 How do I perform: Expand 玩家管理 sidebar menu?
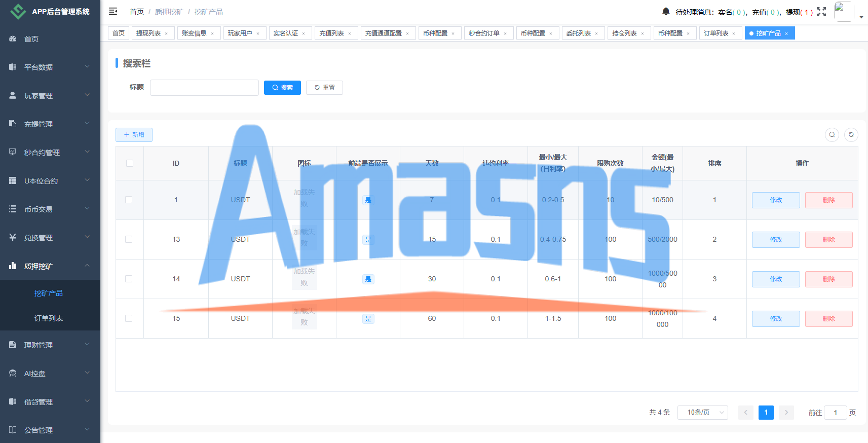(x=50, y=96)
